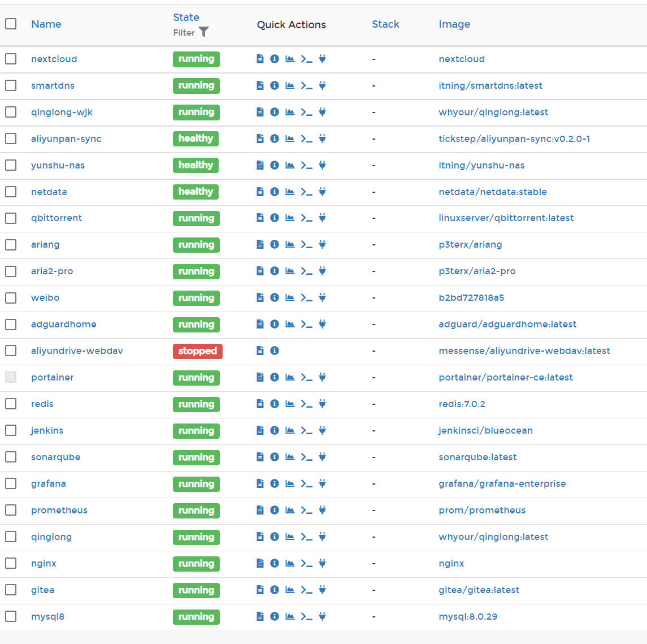Open image link tickstep/aliyunpan-sync:v0.2.0-1
This screenshot has height=644, width=647.
pyautogui.click(x=514, y=139)
